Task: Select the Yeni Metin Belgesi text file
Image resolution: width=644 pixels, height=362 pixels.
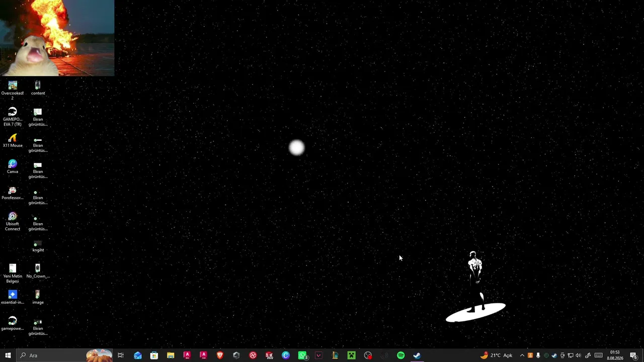Action: pyautogui.click(x=13, y=274)
